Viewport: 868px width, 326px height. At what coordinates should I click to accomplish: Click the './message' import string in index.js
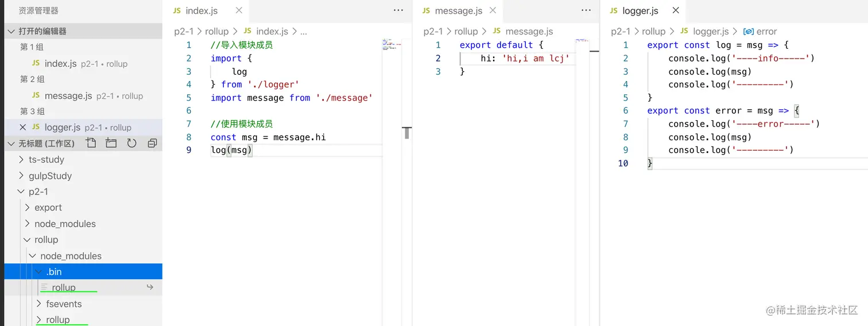pyautogui.click(x=344, y=98)
